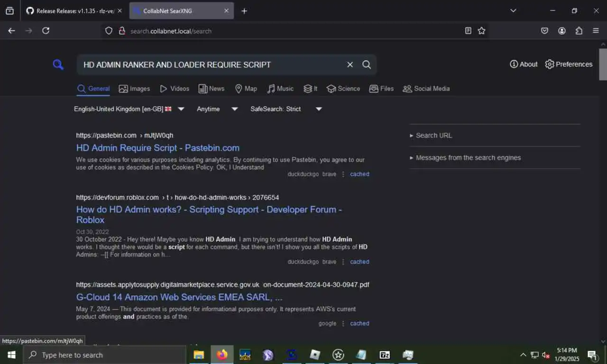Switch to the Images category
Viewport: 607px width, 364px height.
[134, 89]
